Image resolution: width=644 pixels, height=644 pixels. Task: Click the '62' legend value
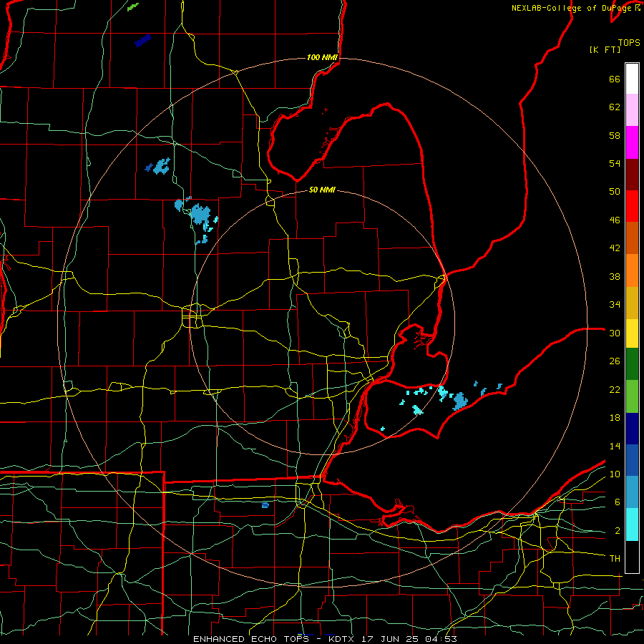(615, 107)
